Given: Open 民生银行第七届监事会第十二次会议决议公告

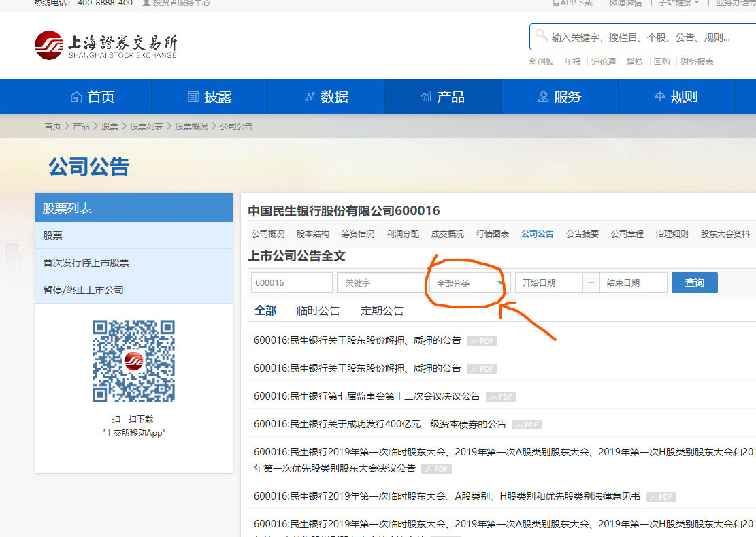Looking at the screenshot, I should point(367,396).
